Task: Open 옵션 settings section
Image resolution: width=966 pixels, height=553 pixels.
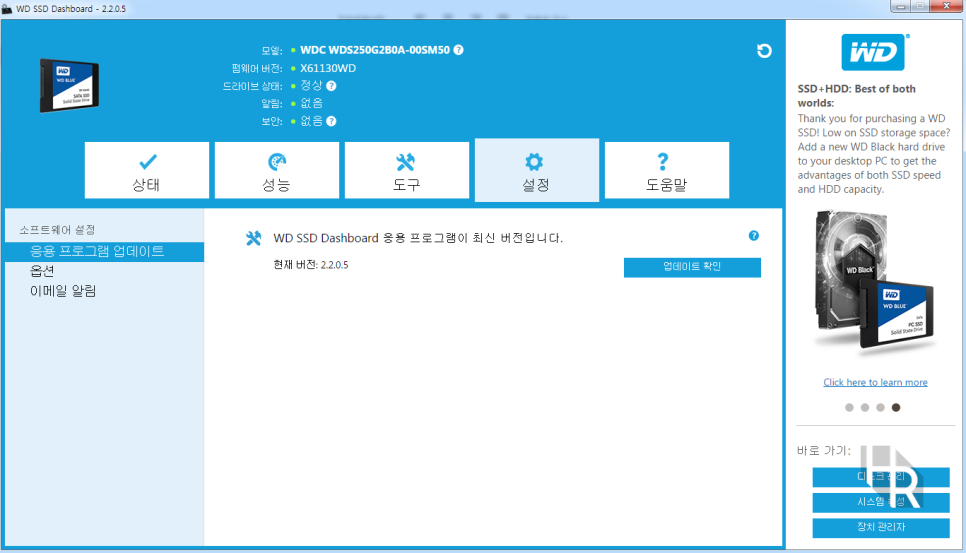Action: click(x=42, y=271)
